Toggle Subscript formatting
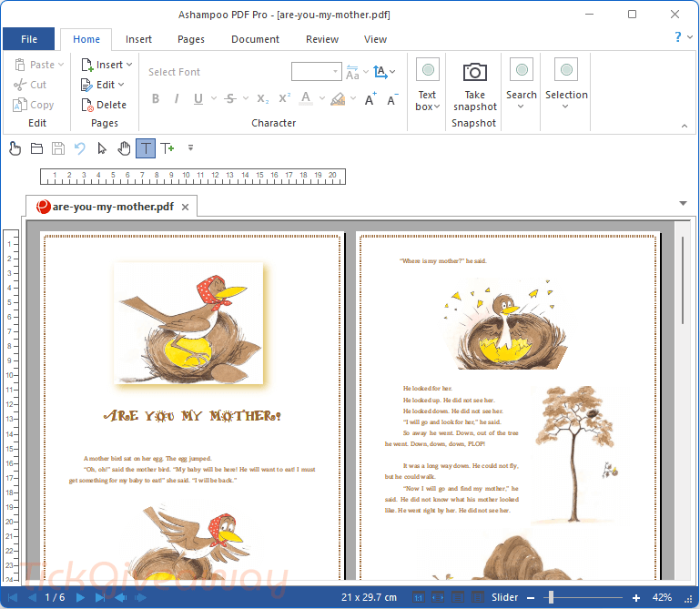 (x=262, y=98)
